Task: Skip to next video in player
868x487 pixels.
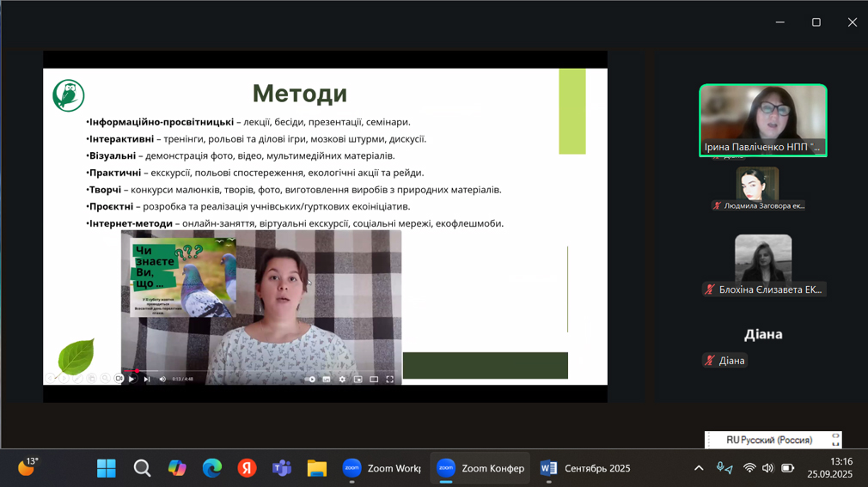Action: point(147,379)
